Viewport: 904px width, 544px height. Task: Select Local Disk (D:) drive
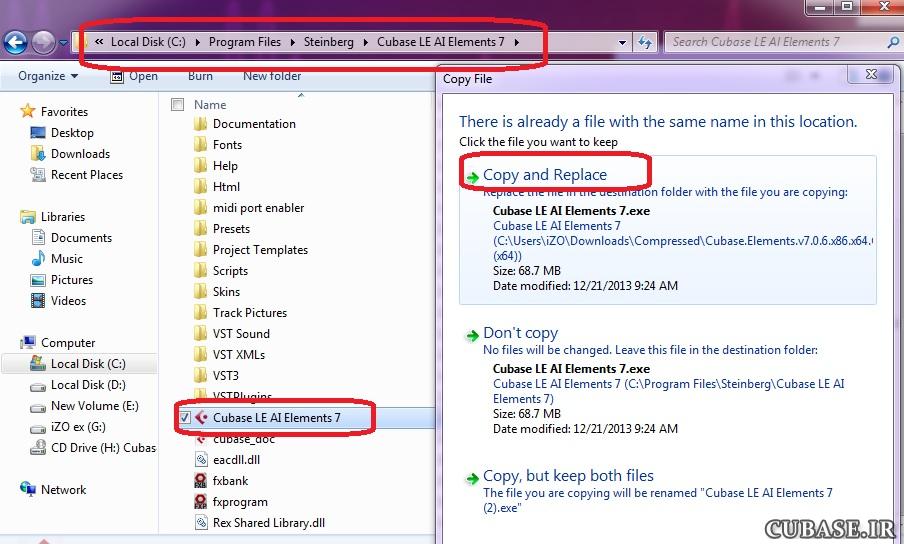pyautogui.click(x=88, y=385)
